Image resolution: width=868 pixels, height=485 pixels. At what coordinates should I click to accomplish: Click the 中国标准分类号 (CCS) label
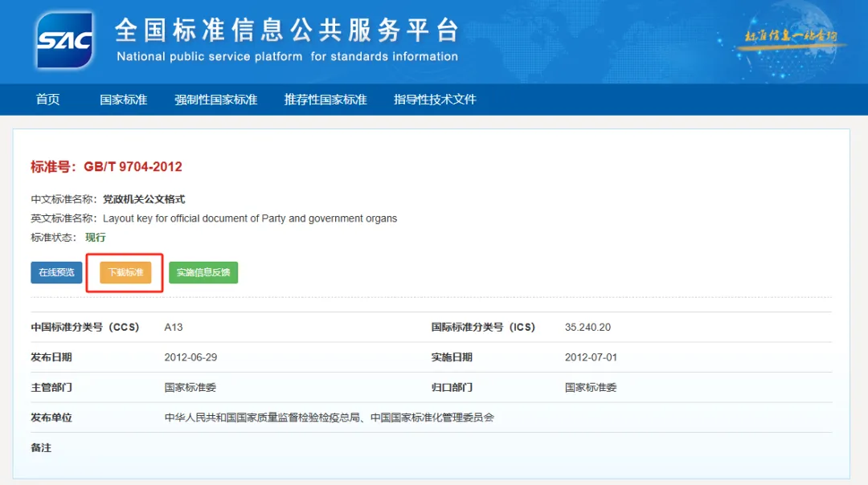pyautogui.click(x=84, y=328)
